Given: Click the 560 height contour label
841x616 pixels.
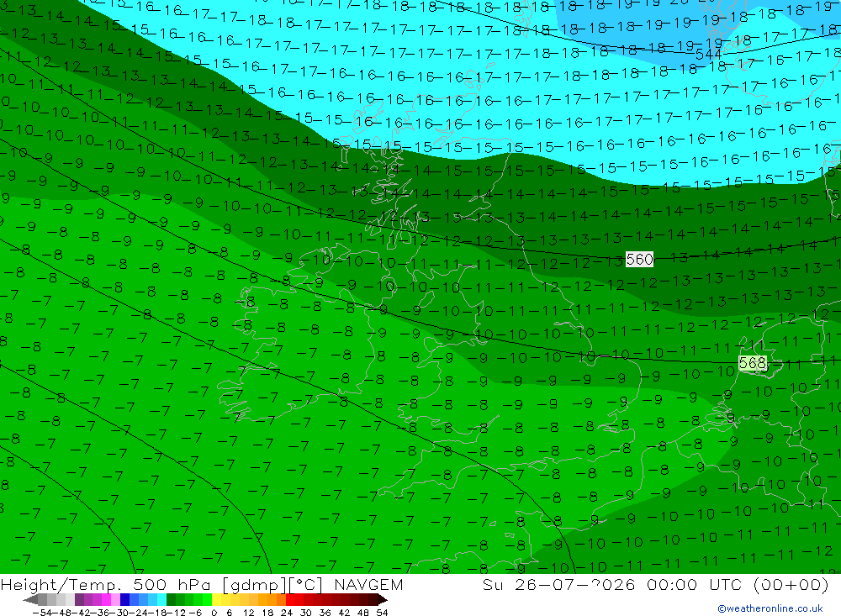Looking at the screenshot, I should (639, 260).
